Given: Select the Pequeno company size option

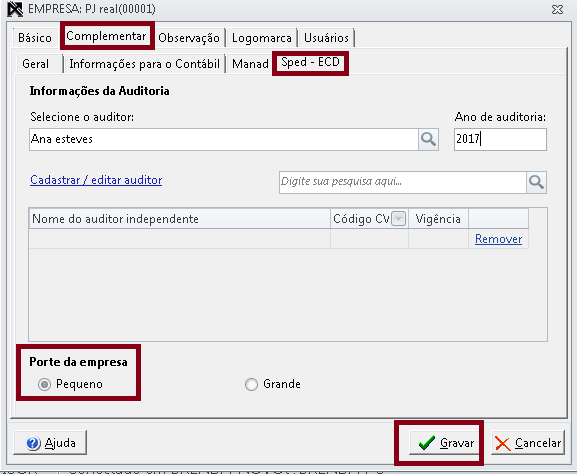Looking at the screenshot, I should [44, 385].
